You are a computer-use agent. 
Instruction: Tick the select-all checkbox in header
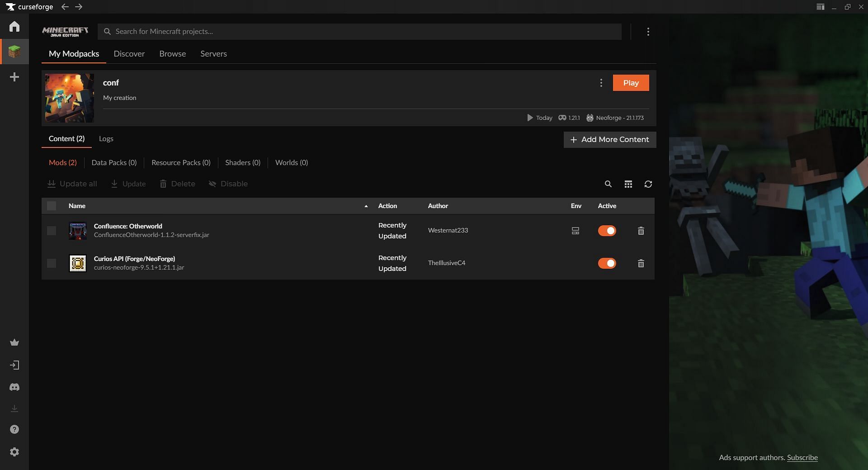(52, 206)
